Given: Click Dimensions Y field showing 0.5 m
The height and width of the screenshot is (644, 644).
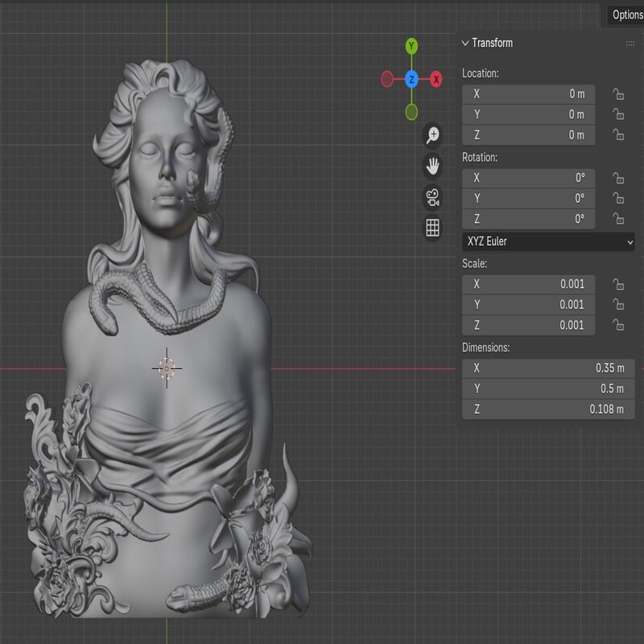Looking at the screenshot, I should coord(548,389).
